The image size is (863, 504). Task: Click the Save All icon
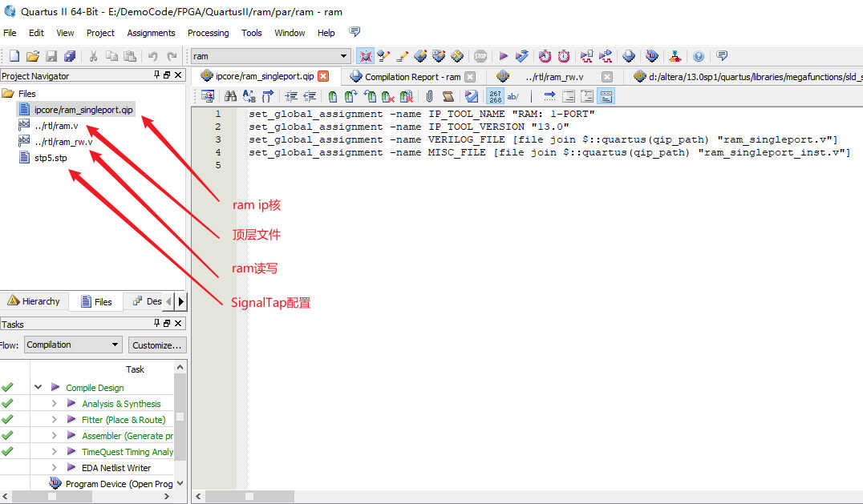[x=69, y=56]
